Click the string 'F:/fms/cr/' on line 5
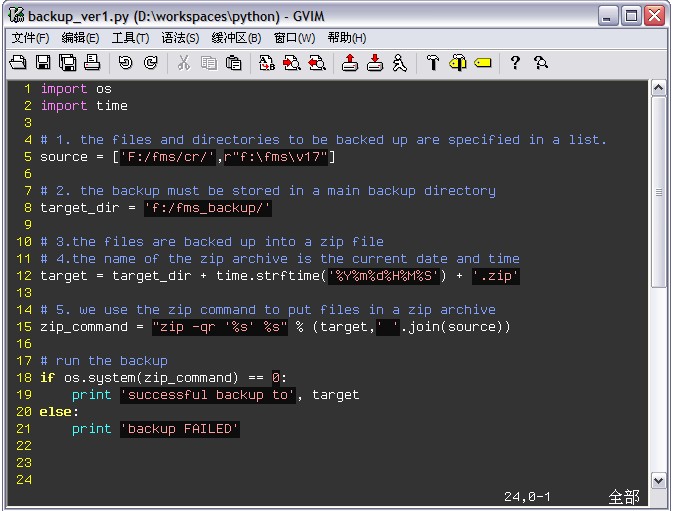Viewport: 673px width, 511px height. pyautogui.click(x=167, y=157)
